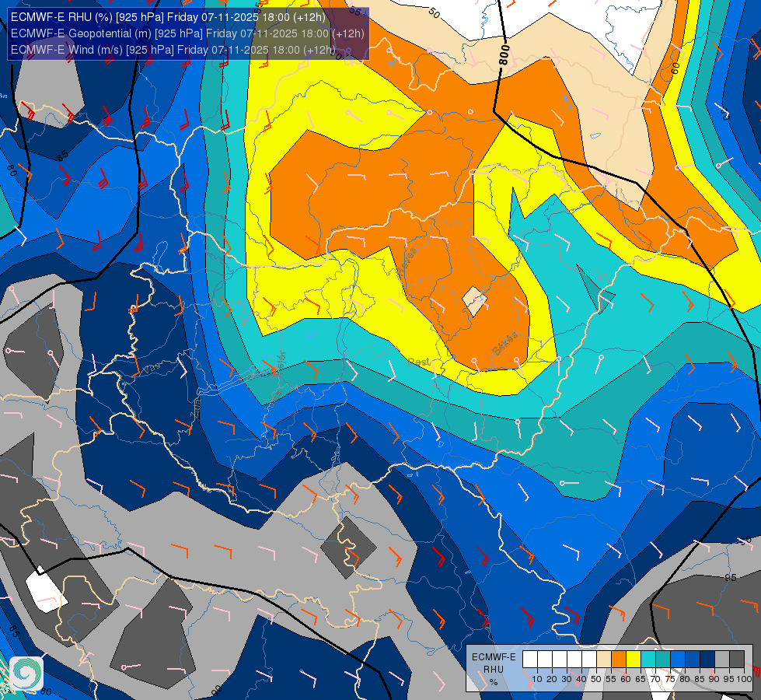Pick the light gray 90-95% legend swatch

point(722,660)
